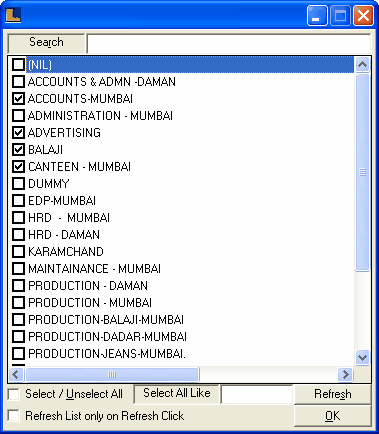Click the Select All Like button

177,394
